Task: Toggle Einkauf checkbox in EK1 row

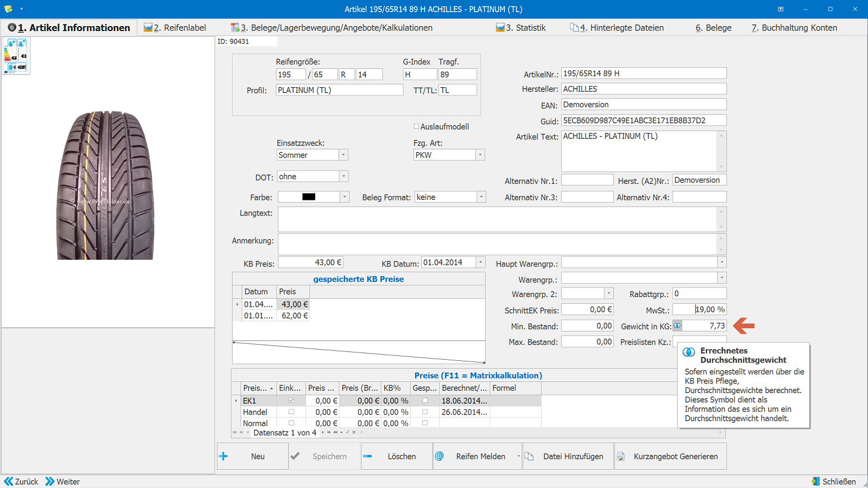Action: click(x=291, y=400)
